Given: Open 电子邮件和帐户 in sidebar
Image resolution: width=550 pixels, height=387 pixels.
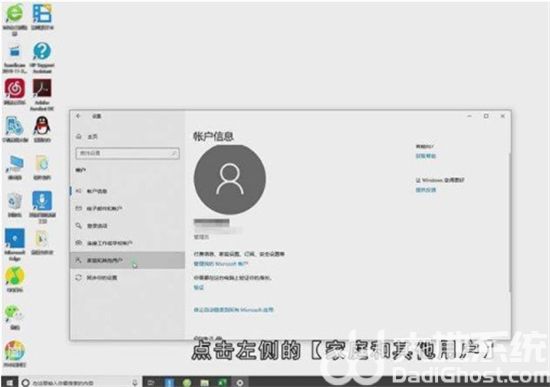Looking at the screenshot, I should point(127,208).
